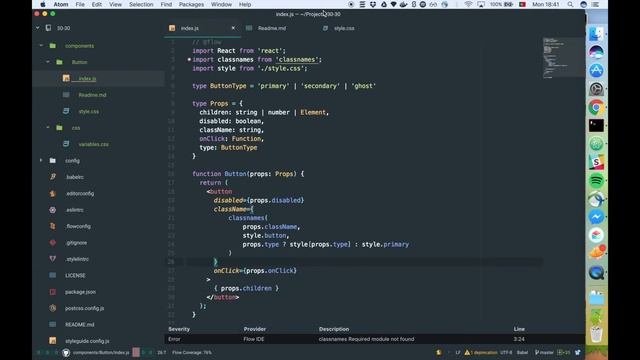Click the Flow Coverage status entry

pyautogui.click(x=192, y=353)
